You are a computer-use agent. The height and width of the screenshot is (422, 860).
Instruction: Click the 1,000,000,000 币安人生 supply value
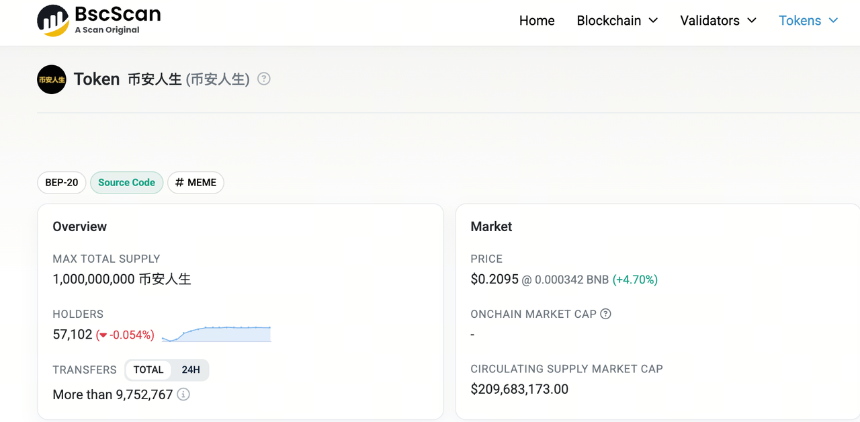coord(122,279)
